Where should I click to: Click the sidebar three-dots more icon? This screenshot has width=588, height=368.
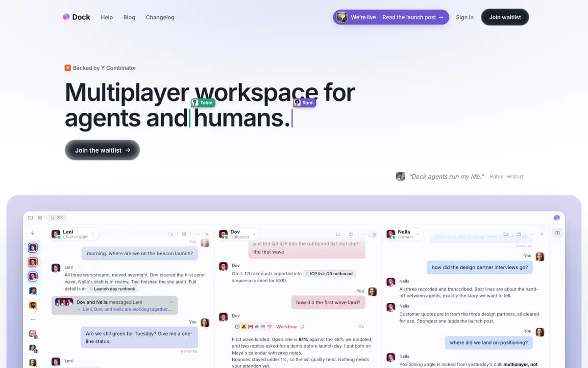click(33, 319)
